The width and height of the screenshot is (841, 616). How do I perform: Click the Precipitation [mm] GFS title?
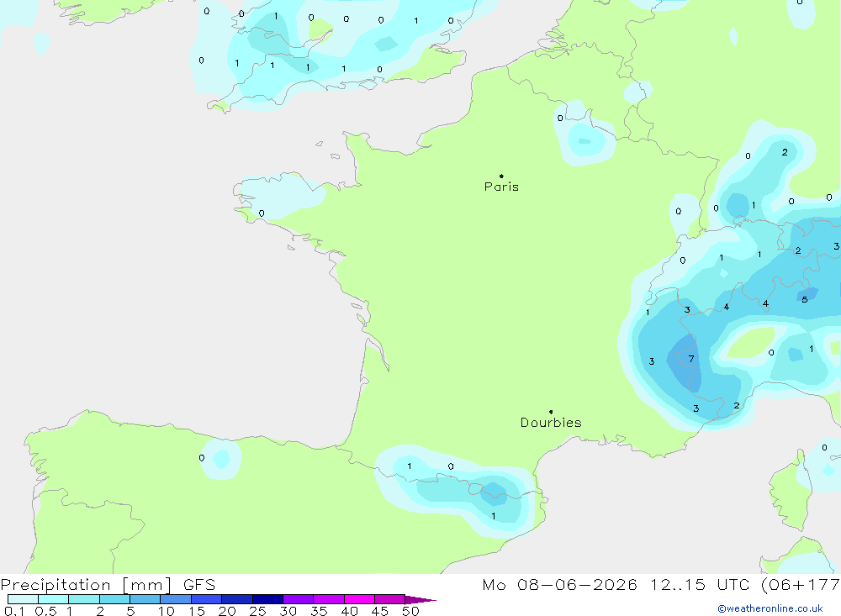[x=108, y=584]
